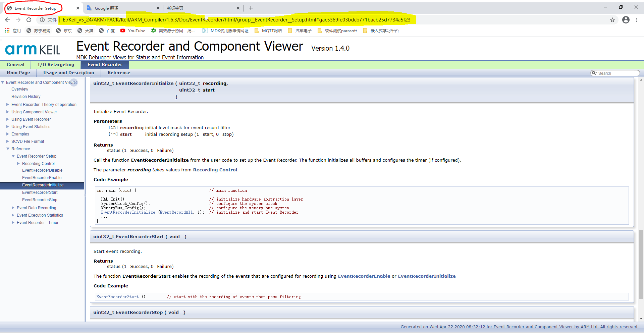644x333 pixels.
Task: Open the 汽车电子 bookmark icon
Action: [290, 31]
